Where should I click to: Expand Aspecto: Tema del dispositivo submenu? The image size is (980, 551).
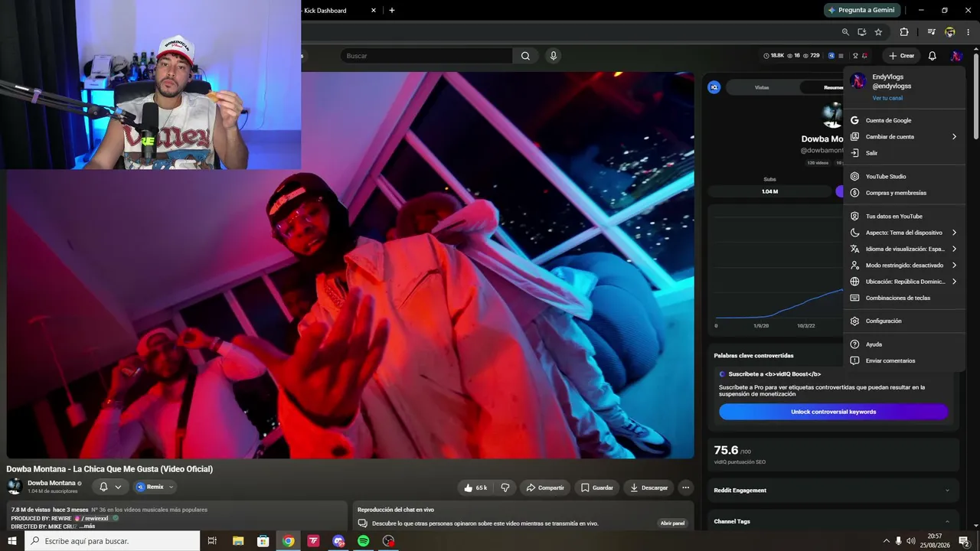click(904, 233)
